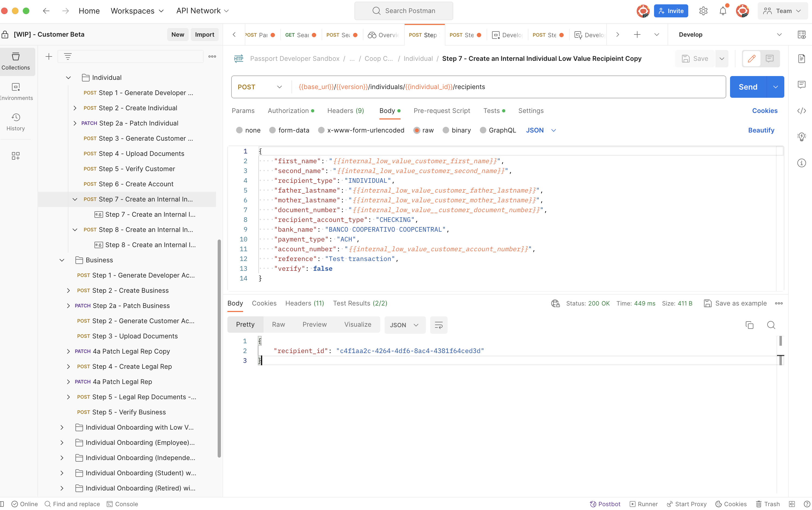812x510 pixels.
Task: Select the raw body radio button
Action: tap(417, 130)
